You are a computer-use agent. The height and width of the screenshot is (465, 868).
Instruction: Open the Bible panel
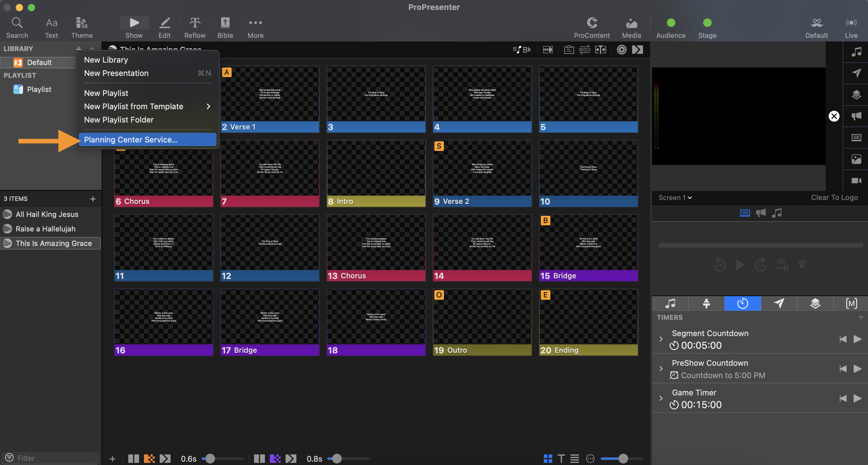click(225, 28)
